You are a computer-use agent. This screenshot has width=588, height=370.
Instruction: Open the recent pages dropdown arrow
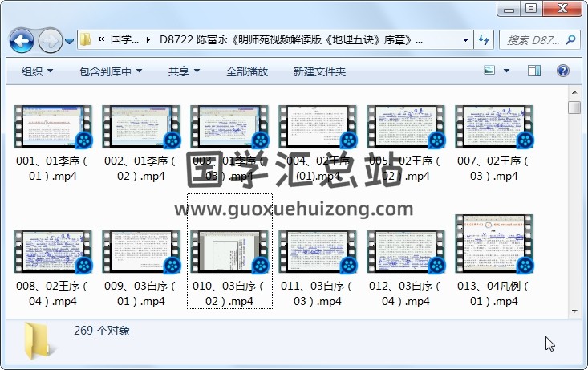69,40
